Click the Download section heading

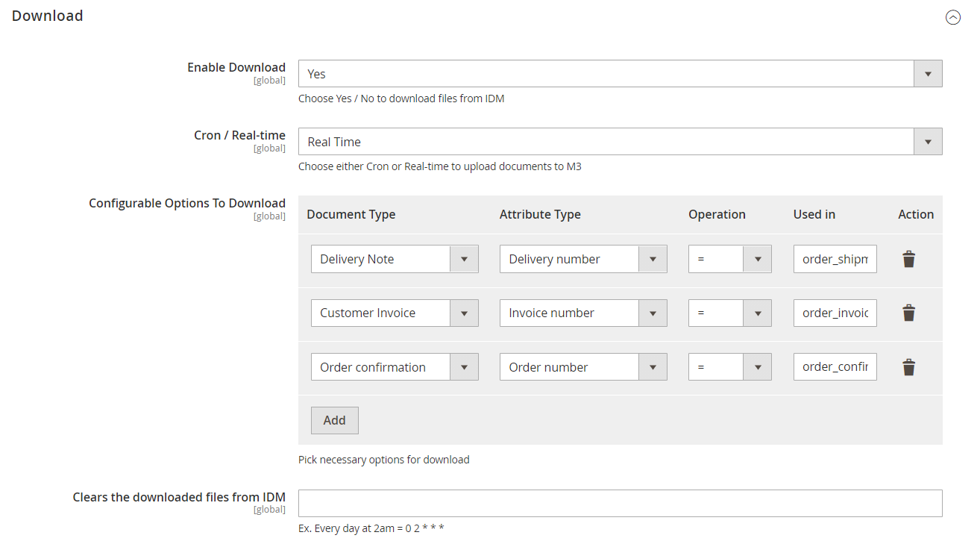(x=47, y=16)
